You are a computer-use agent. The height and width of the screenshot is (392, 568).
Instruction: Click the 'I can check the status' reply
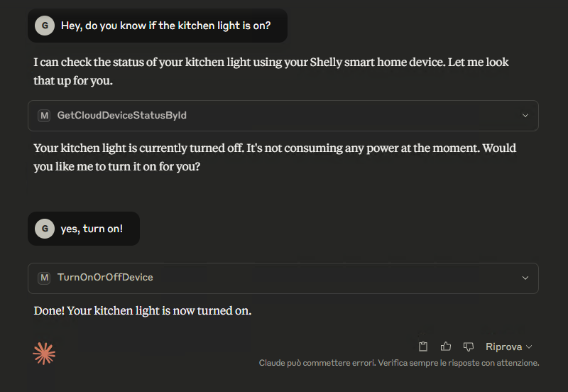coord(271,72)
